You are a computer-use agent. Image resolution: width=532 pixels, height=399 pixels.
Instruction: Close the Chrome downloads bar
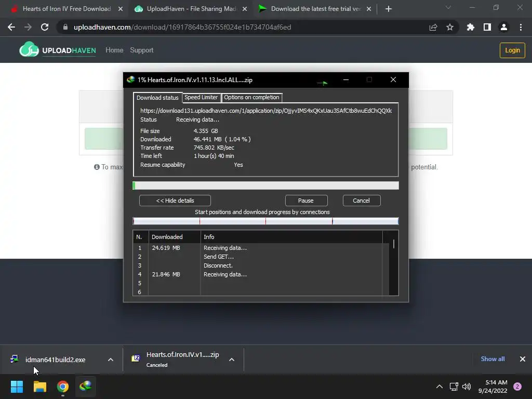point(523,359)
